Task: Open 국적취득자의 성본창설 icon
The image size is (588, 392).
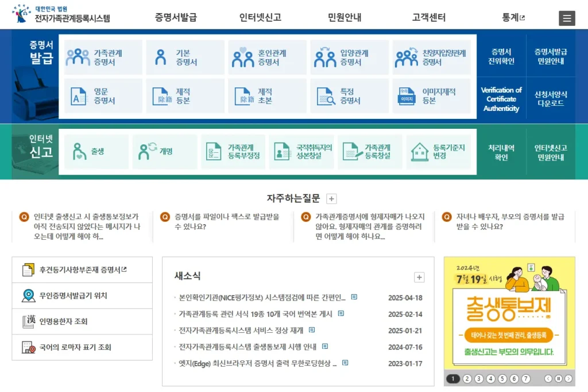Action: [282, 151]
